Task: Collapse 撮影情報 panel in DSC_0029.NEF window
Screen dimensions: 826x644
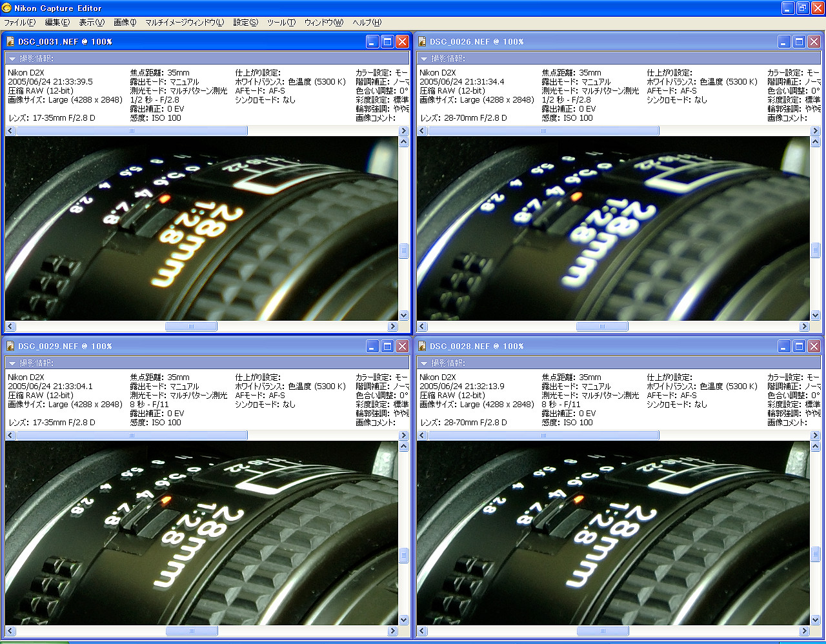Action: click(12, 363)
